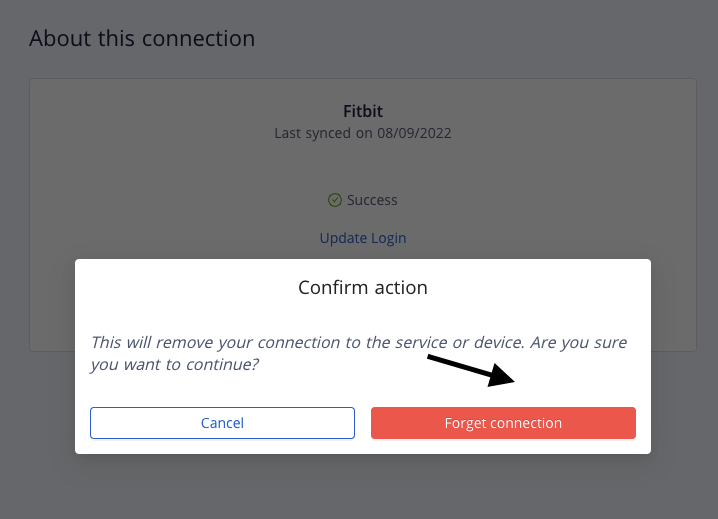
Task: Click the word "Fitbit" in the card header
Action: 363,111
